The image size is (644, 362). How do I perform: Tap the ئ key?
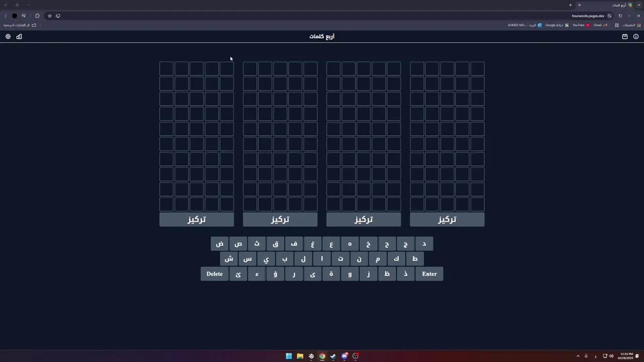click(x=238, y=274)
